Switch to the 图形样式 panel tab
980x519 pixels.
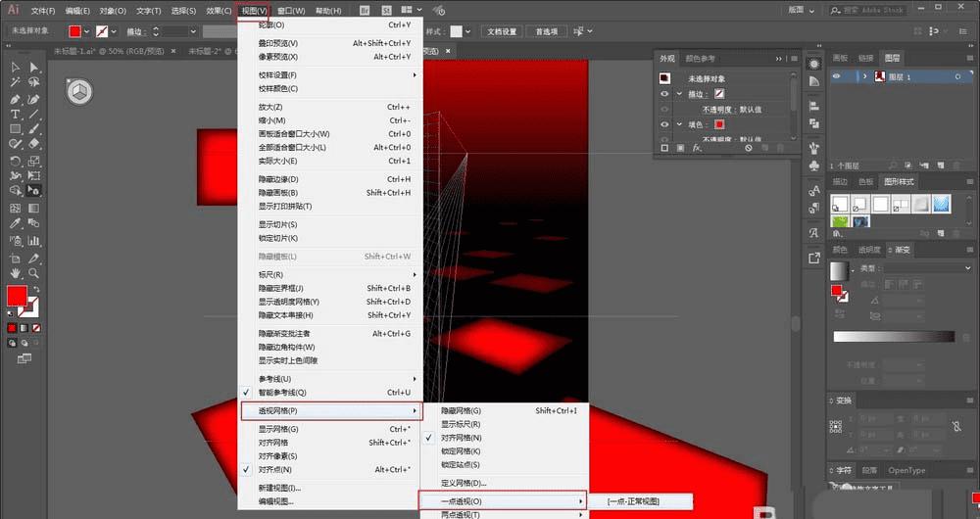pos(898,182)
